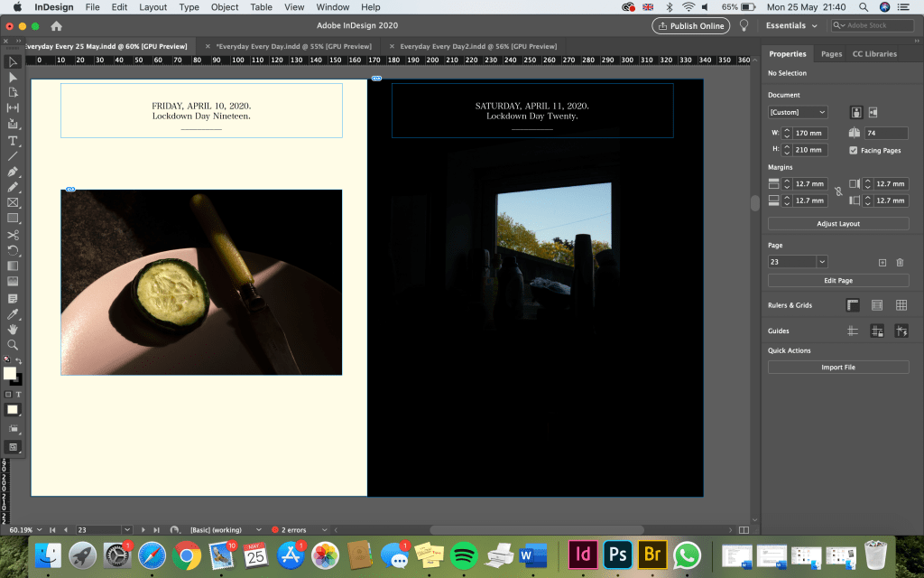The image size is (924, 578).
Task: Uncheck the Facing Pages checkbox
Action: (854, 150)
